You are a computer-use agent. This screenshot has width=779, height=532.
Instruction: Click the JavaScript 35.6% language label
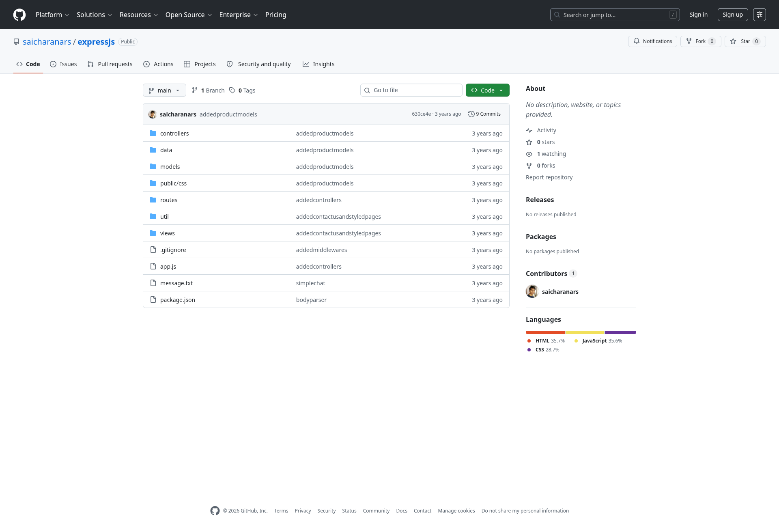click(x=598, y=341)
